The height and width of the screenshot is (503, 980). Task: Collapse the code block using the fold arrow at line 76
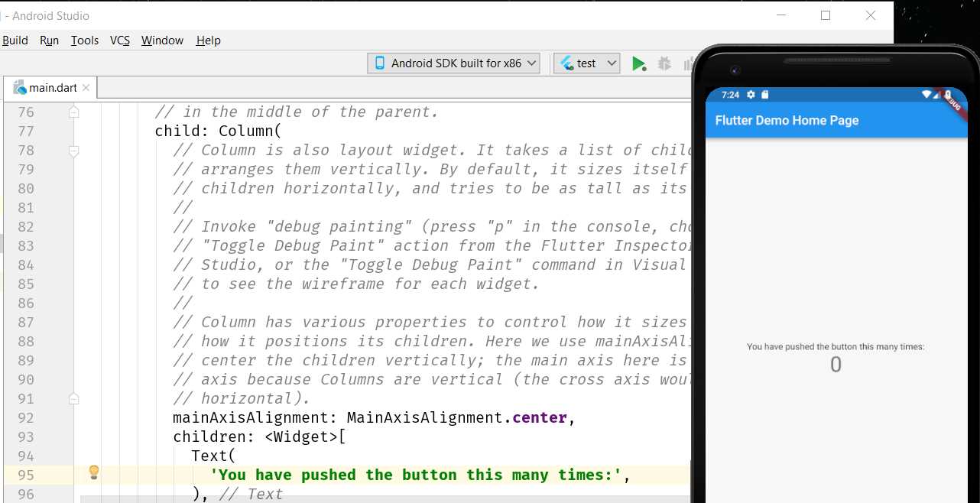click(73, 112)
